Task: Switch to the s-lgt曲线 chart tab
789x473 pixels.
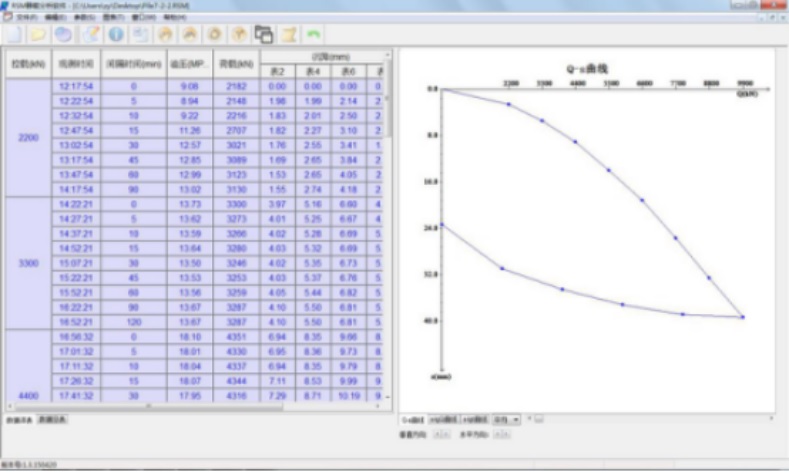Action: pyautogui.click(x=442, y=420)
